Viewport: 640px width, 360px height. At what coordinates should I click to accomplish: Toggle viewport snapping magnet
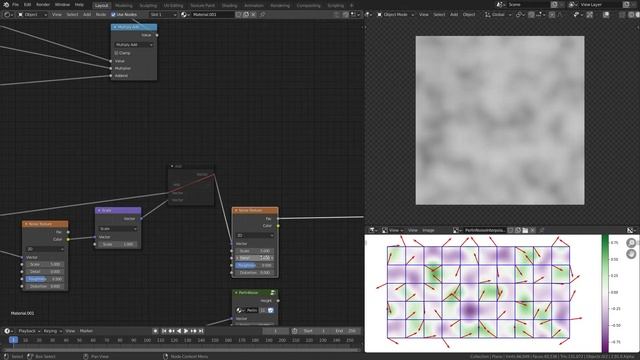click(x=531, y=15)
